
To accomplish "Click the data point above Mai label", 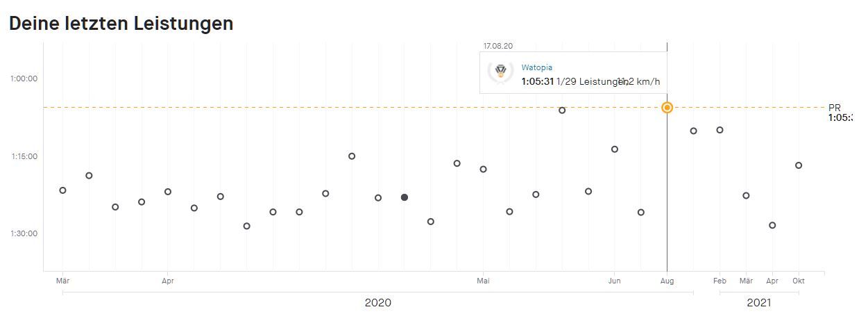I will (x=483, y=170).
